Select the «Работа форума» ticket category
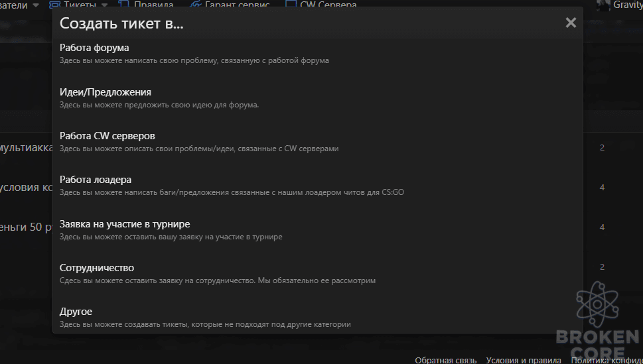Viewport: 643px width, 364px height. point(94,48)
